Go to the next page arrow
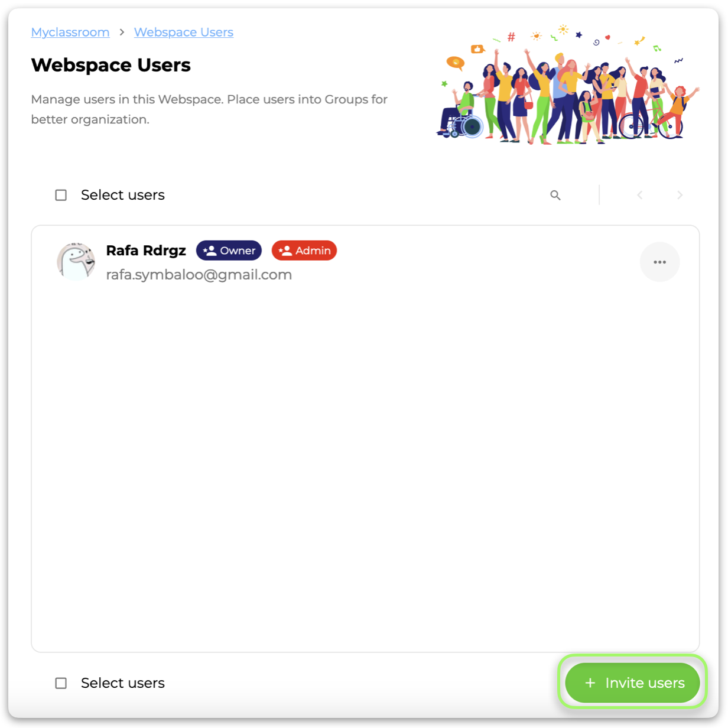728x728 pixels. [680, 195]
